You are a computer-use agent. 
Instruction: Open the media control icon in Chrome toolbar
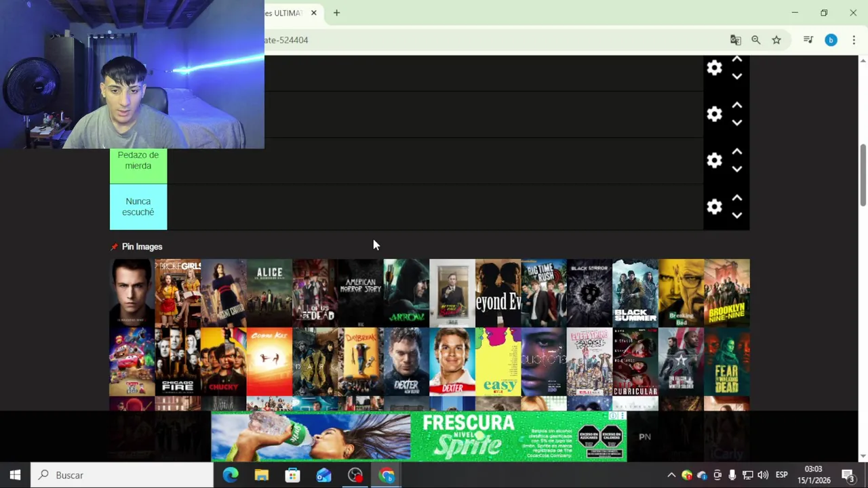coord(808,40)
